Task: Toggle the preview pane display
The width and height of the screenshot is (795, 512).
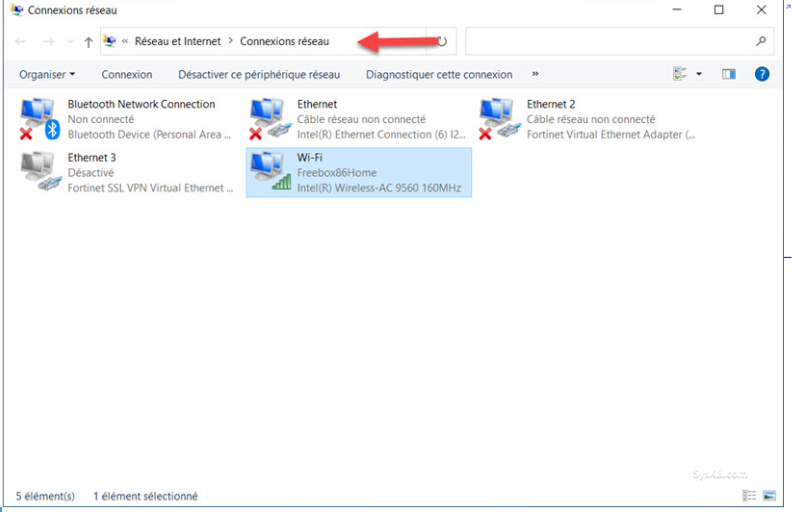Action: coord(728,74)
